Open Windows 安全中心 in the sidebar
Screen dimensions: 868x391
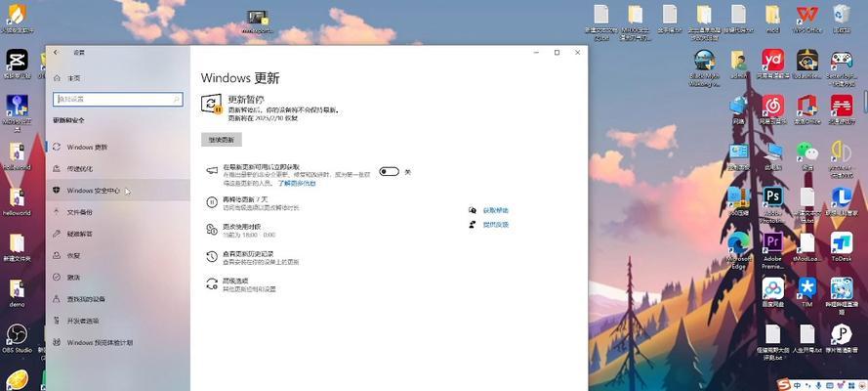click(118, 190)
